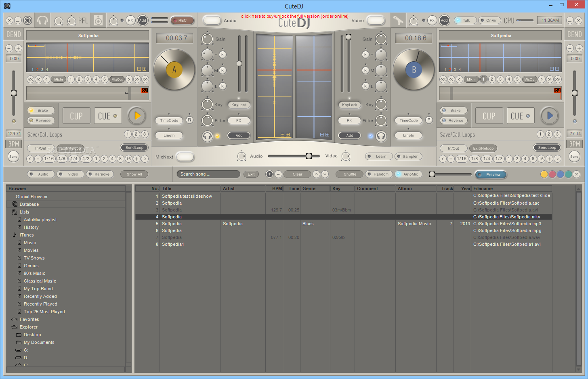This screenshot has height=379, width=588.
Task: Open the Desktop folder in Explorer
Action: click(x=32, y=335)
